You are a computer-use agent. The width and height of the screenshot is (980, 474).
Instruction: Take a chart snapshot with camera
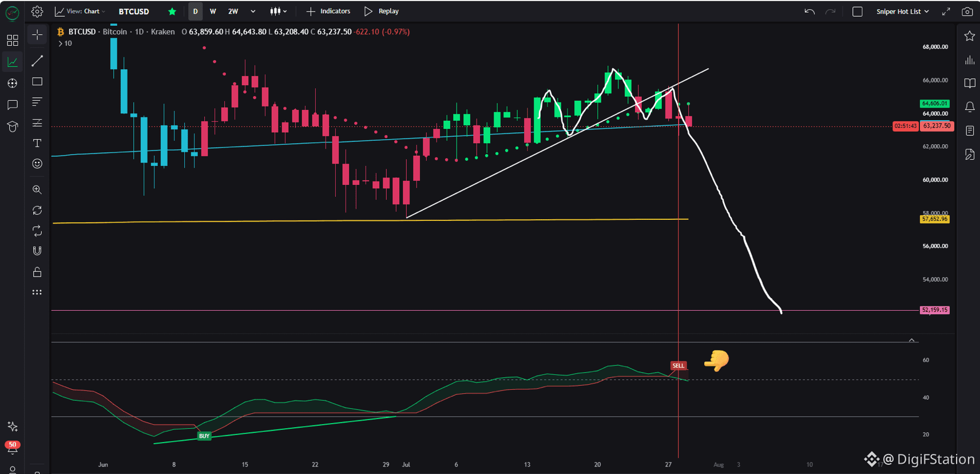967,11
